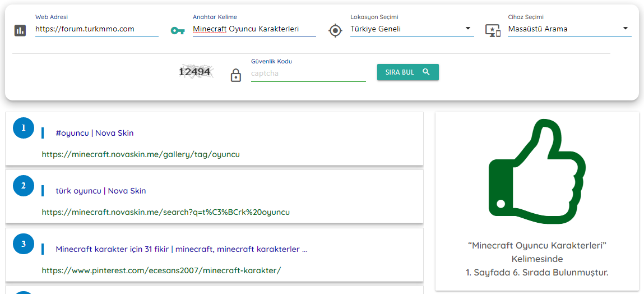Click the Web Adresi input field

pos(97,29)
